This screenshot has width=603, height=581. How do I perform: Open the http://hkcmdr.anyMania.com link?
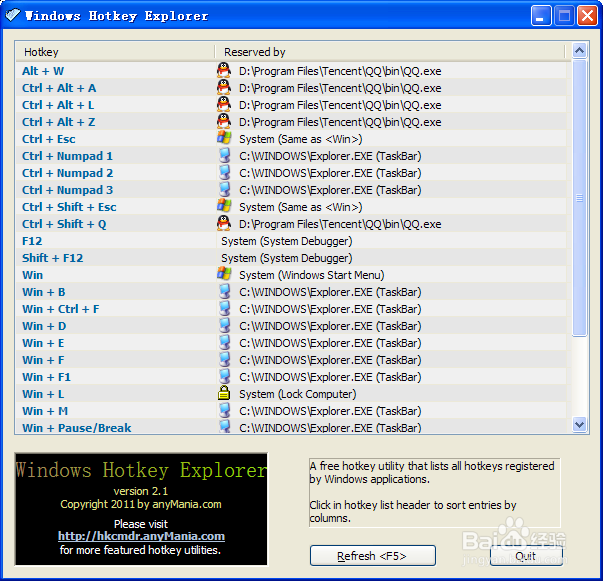pyautogui.click(x=141, y=536)
